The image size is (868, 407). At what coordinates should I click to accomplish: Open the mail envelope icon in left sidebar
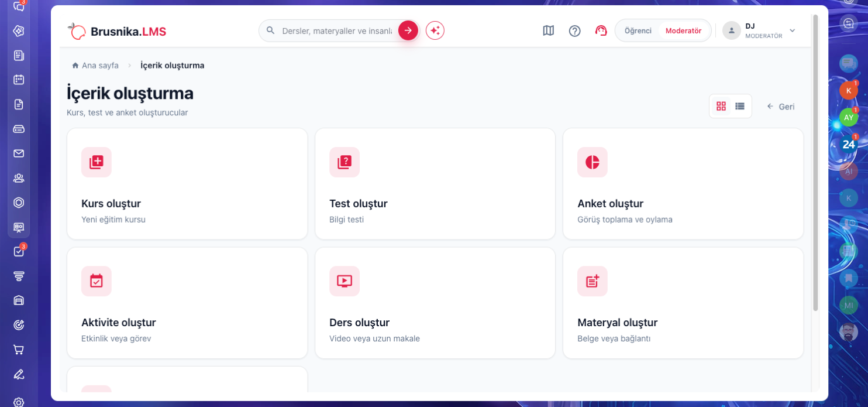[x=19, y=153]
